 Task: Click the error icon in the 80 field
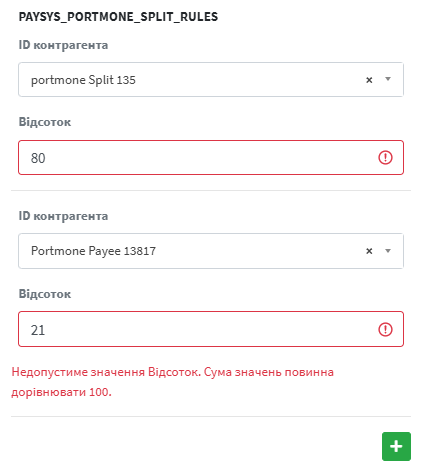pyautogui.click(x=385, y=157)
